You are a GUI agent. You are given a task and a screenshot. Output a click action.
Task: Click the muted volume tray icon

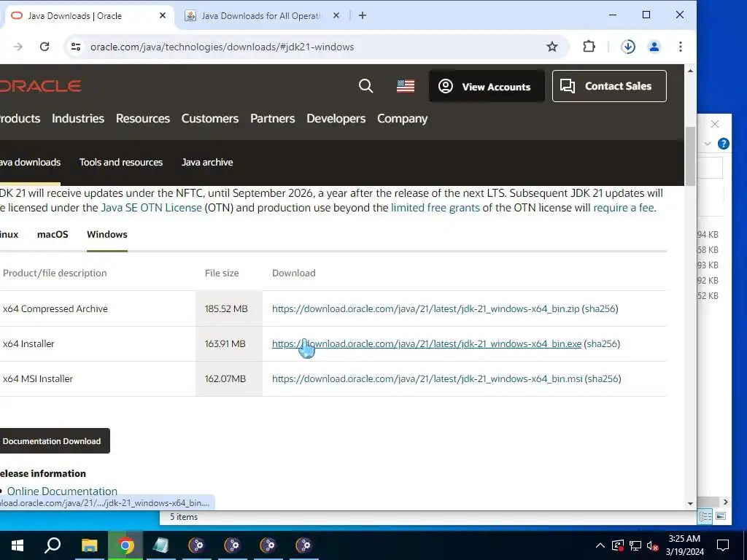click(x=653, y=545)
